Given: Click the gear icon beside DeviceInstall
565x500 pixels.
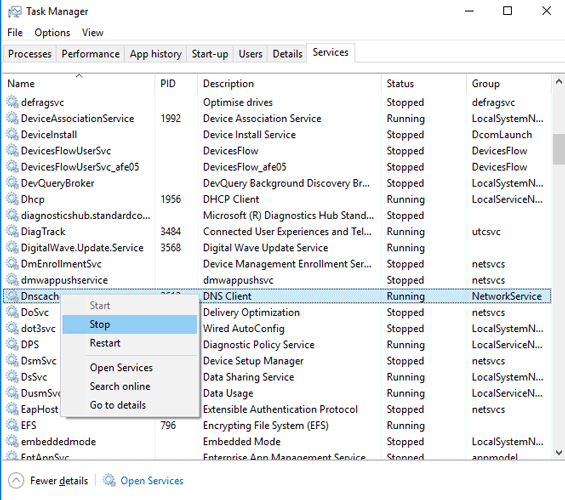Looking at the screenshot, I should [x=12, y=135].
